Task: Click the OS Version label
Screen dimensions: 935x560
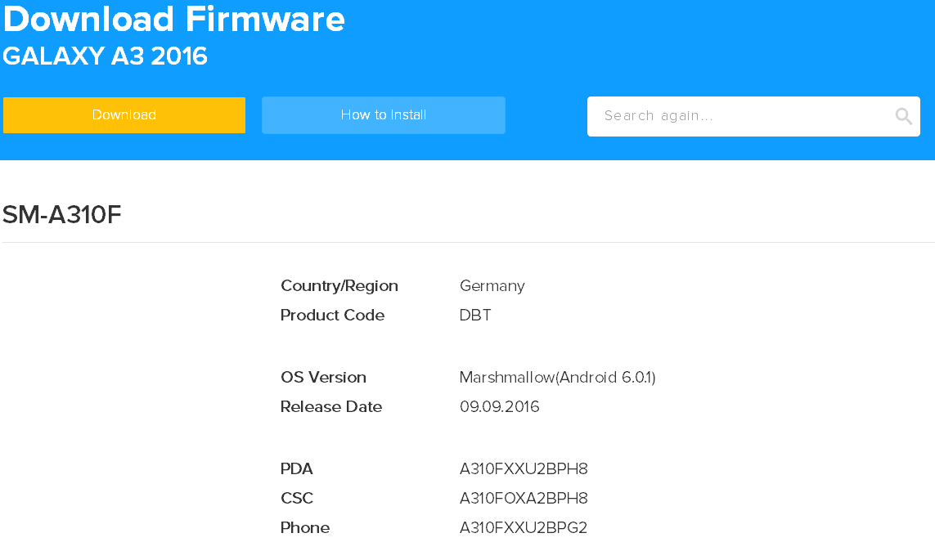Action: (x=323, y=377)
